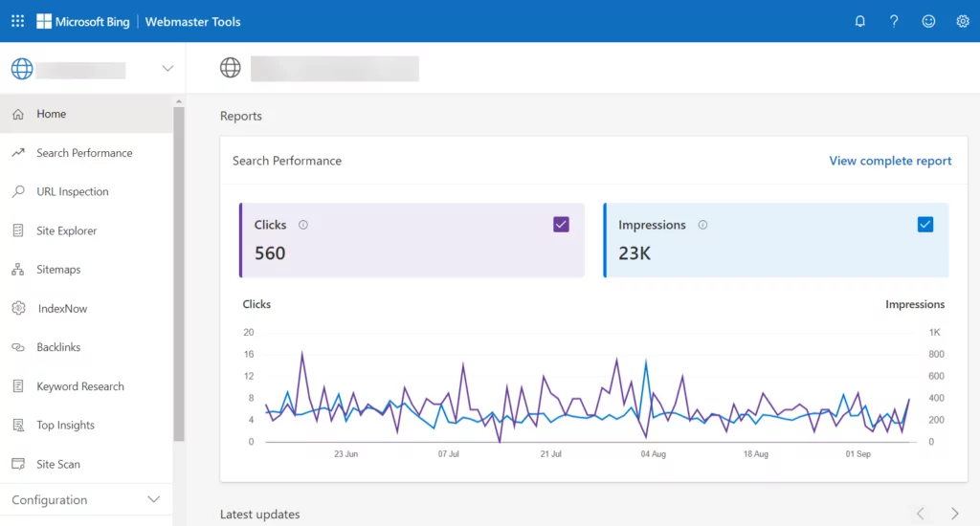Image resolution: width=980 pixels, height=526 pixels.
Task: Click the IndexNow gear icon
Action: pos(19,308)
